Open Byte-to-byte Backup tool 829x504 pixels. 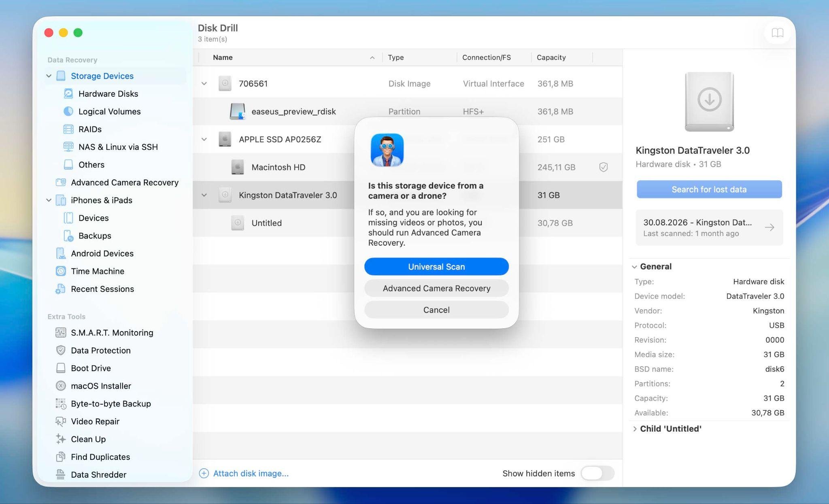pos(111,404)
